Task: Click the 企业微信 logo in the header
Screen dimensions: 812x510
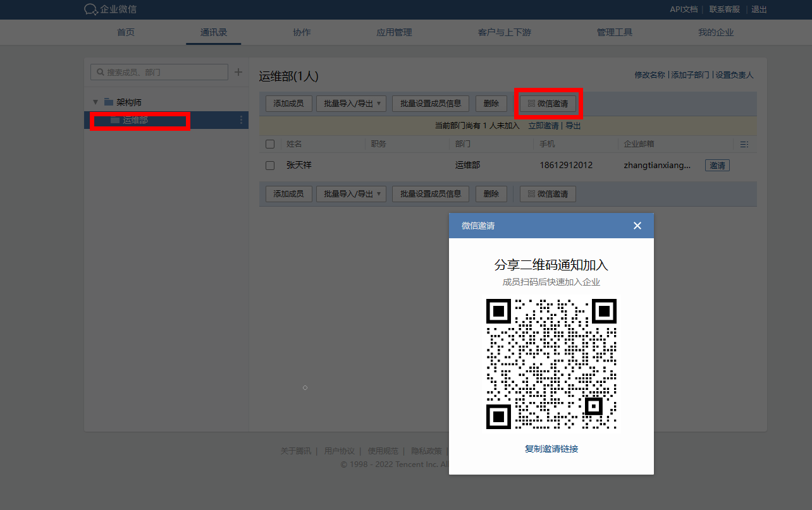Action: click(110, 9)
